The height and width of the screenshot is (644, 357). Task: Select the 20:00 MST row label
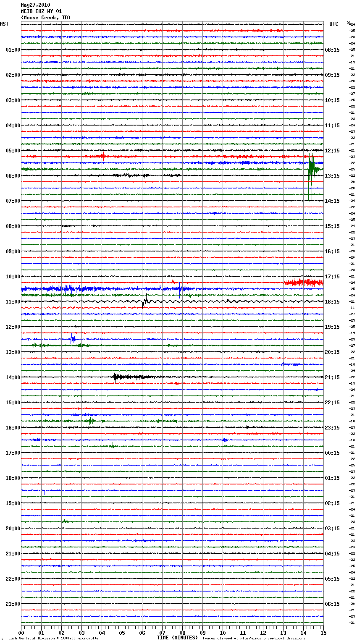click(x=13, y=529)
